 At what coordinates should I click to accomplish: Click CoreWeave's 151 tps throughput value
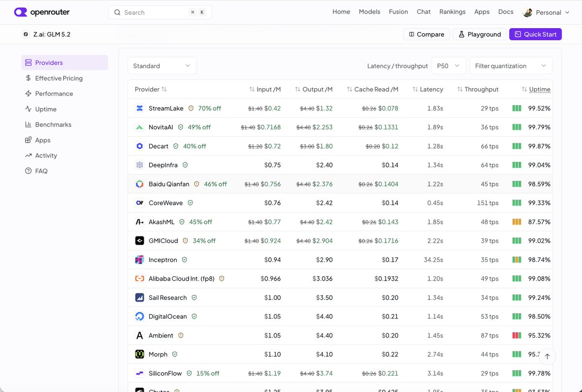[x=487, y=203]
